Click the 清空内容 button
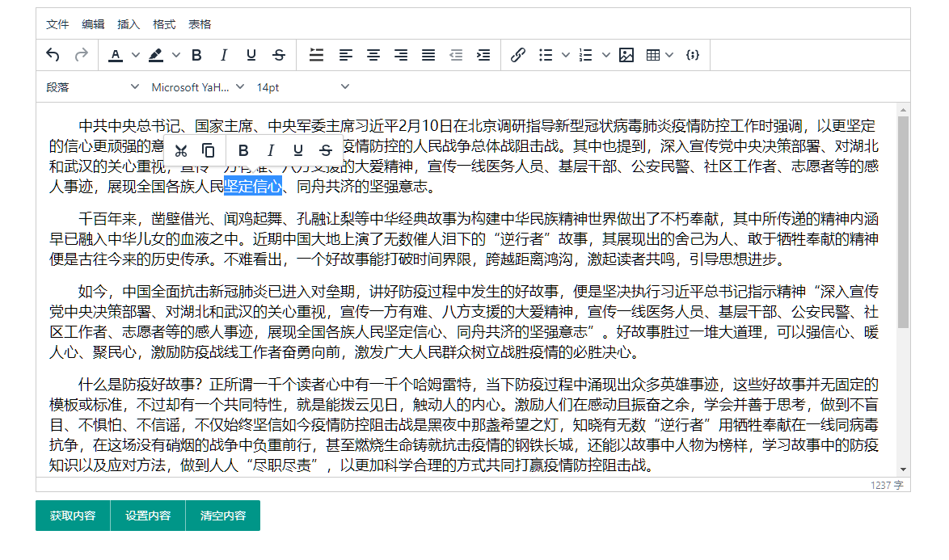949x560 pixels. 223,516
